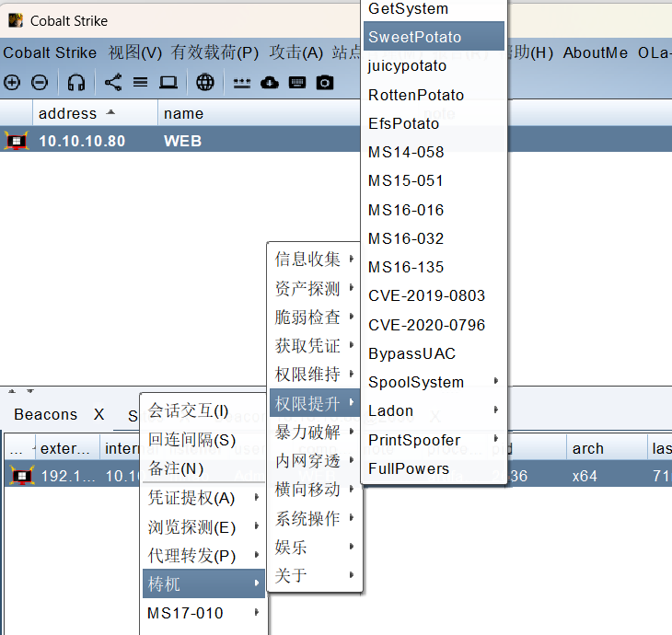Select MS15-051 exploit
Screen dimensions: 672x635
[x=434, y=180]
